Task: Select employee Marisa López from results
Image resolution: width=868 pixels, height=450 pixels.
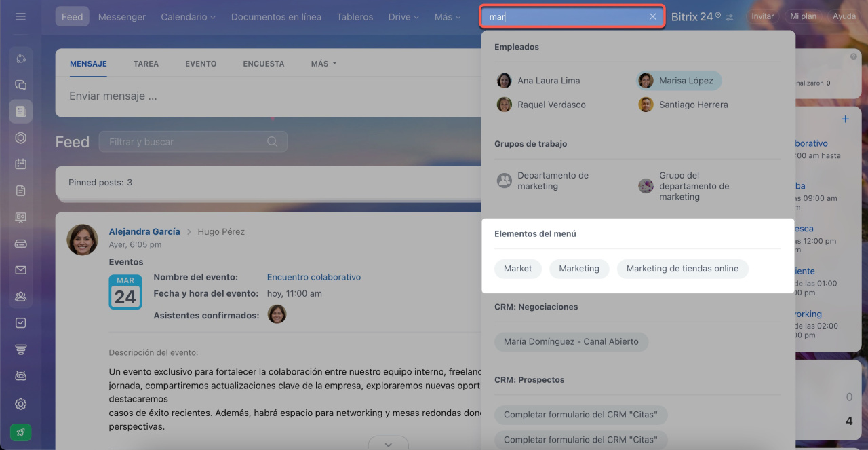Action: point(679,81)
